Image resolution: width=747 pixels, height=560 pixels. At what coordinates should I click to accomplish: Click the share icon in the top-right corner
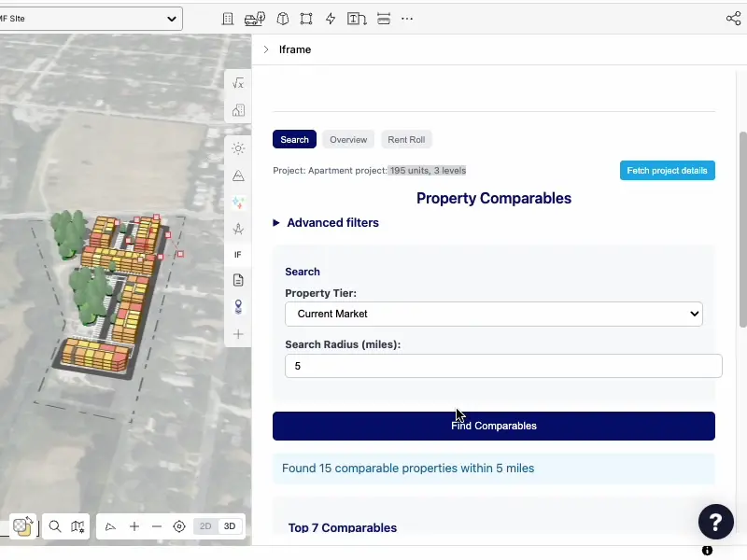tap(735, 17)
